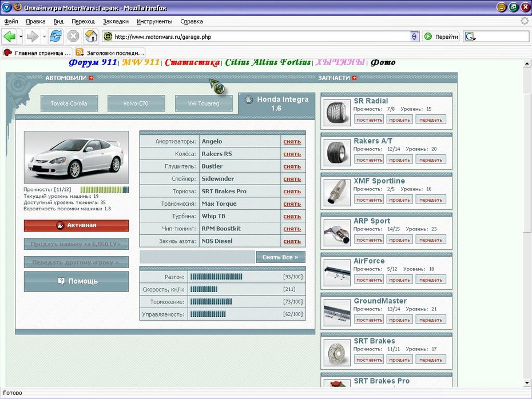Open the Переход menu
This screenshot has height=399, width=532.
[x=83, y=21]
